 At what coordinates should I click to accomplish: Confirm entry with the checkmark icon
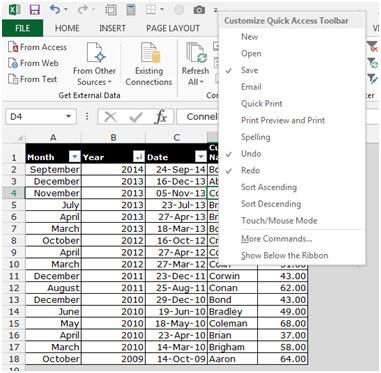pos(136,117)
